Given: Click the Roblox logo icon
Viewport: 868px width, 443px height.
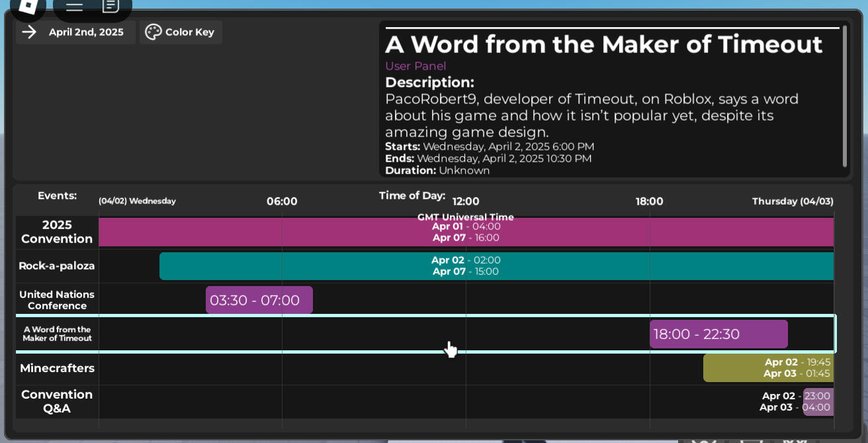Looking at the screenshot, I should pos(28,6).
